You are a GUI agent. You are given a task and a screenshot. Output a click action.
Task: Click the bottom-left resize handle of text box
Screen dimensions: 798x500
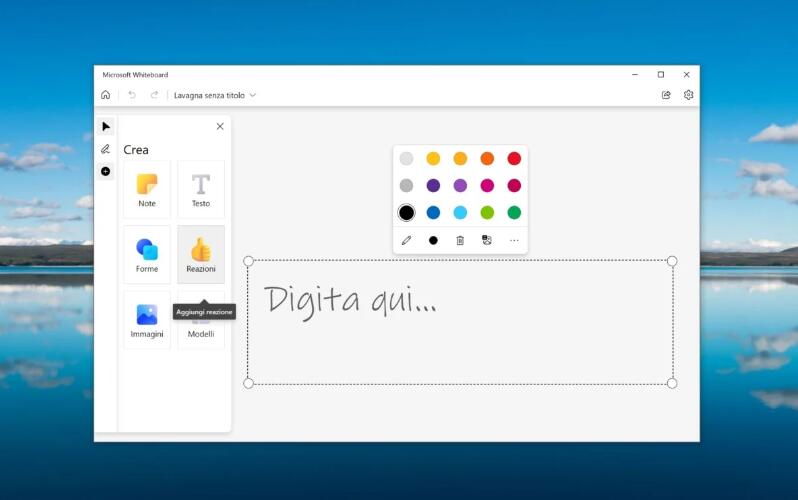(248, 383)
